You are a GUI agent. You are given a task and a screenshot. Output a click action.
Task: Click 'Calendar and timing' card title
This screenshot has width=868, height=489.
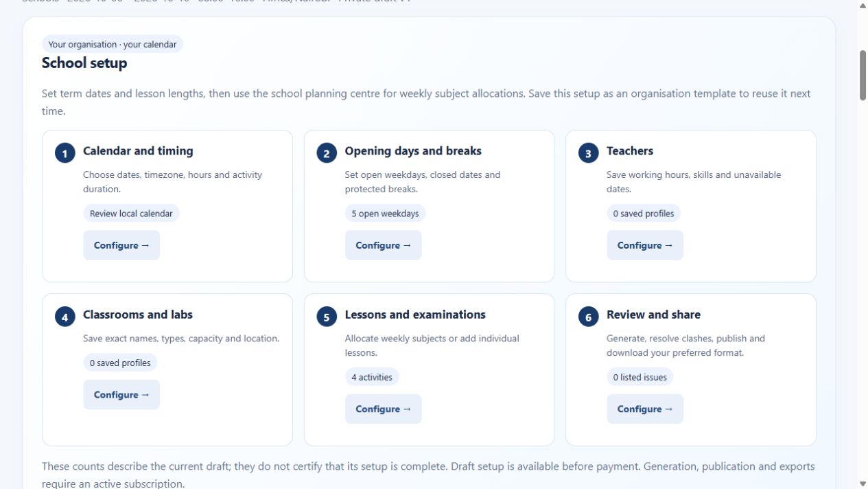coord(138,151)
